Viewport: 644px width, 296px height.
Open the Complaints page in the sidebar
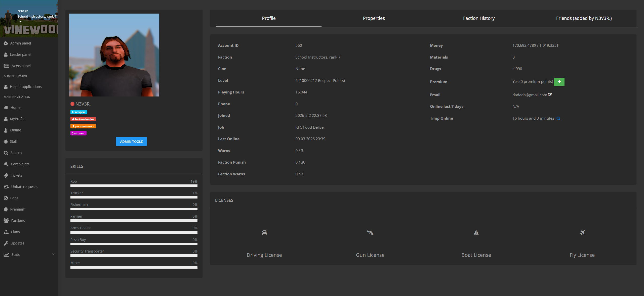click(20, 164)
